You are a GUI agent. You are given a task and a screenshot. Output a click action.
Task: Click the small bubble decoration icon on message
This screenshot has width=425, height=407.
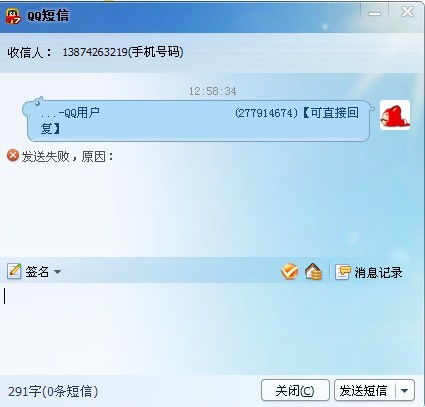[x=37, y=101]
